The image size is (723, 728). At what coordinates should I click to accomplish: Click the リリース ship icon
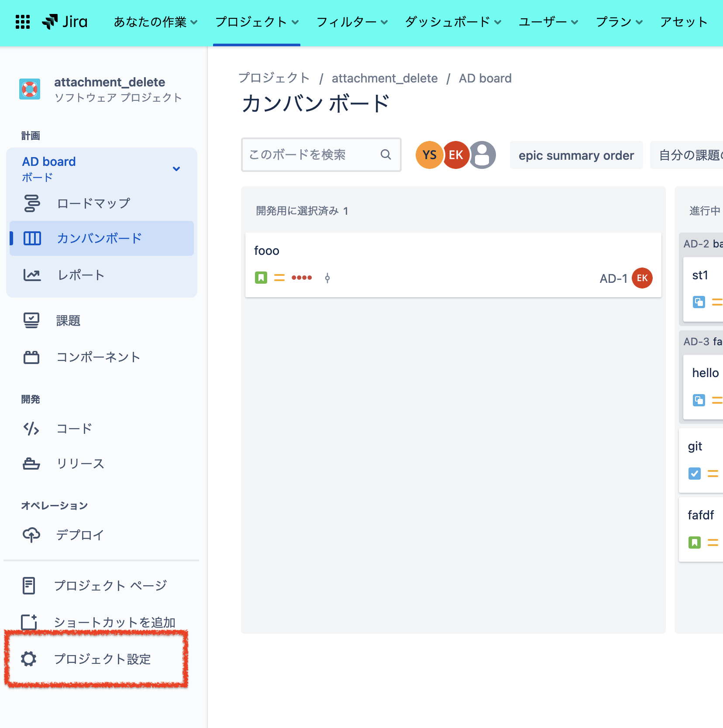coord(31,464)
